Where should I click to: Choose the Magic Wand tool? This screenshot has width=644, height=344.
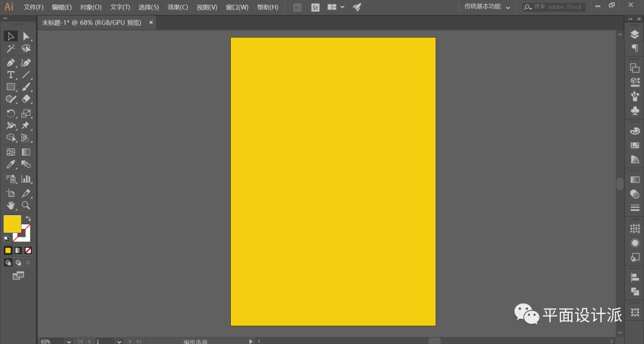pyautogui.click(x=11, y=49)
